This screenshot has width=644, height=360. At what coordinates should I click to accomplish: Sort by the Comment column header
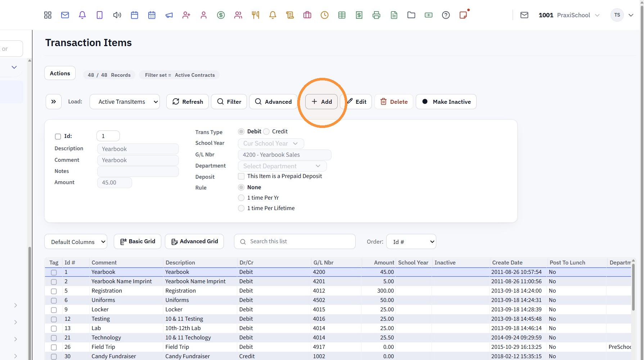pos(104,263)
